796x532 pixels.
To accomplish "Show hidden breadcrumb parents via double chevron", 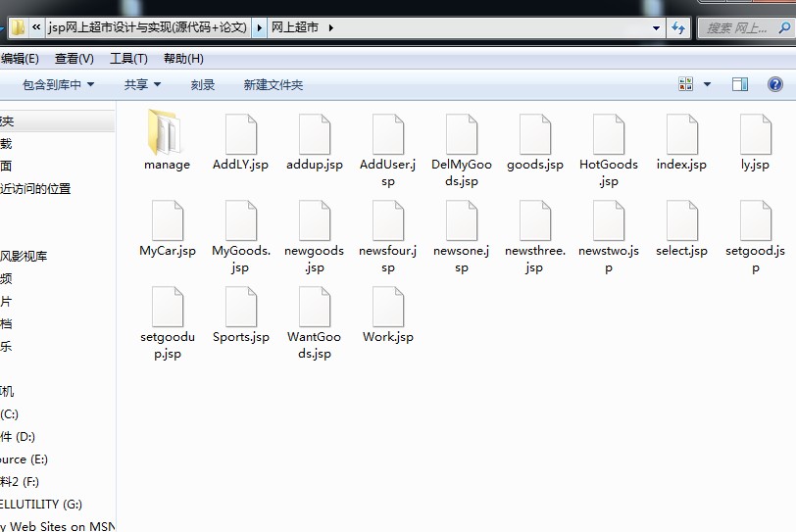I will click(36, 27).
